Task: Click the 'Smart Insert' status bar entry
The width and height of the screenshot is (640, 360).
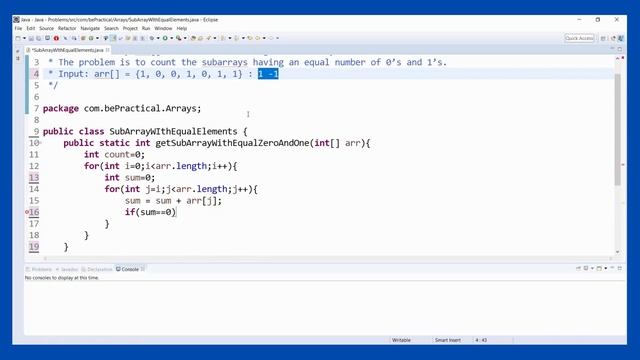Action: pos(448,340)
